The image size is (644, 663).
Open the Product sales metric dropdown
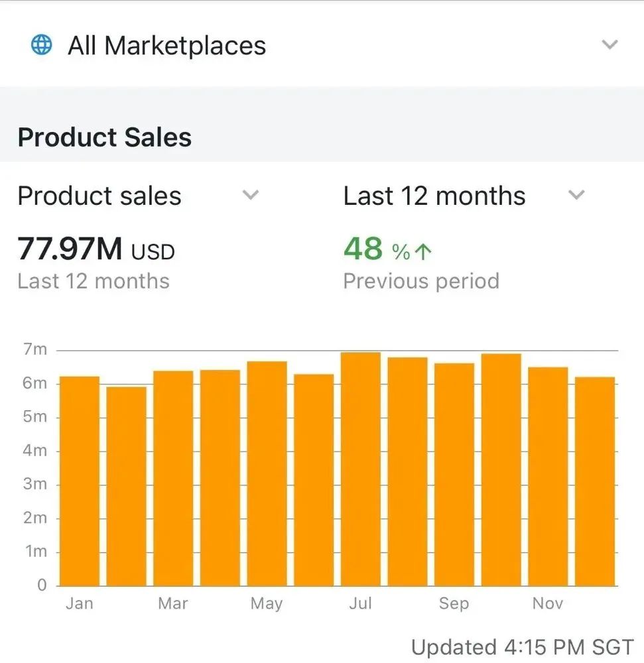point(249,196)
